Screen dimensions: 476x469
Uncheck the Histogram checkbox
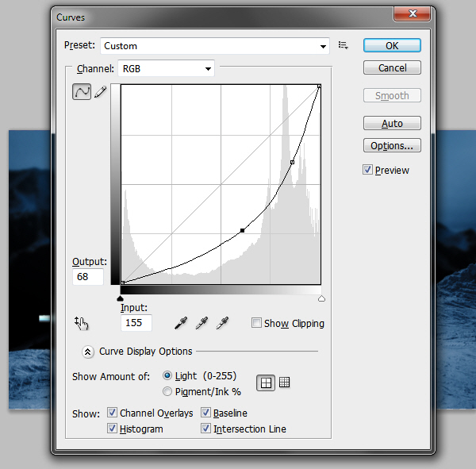click(x=112, y=429)
